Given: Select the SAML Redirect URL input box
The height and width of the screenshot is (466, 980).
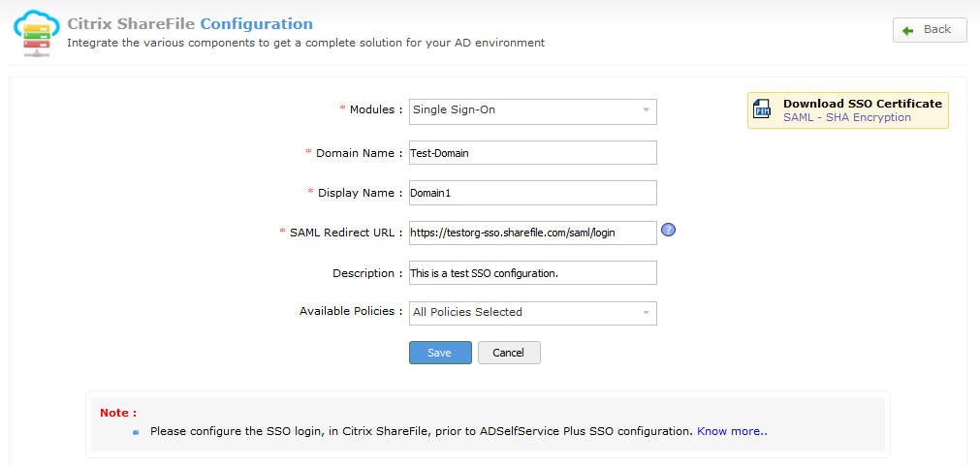Looking at the screenshot, I should click(532, 233).
